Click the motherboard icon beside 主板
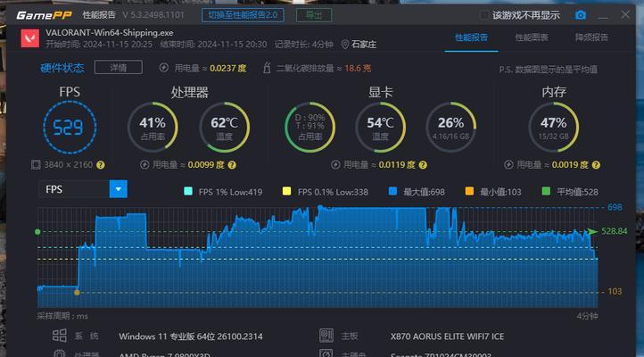This screenshot has width=644, height=357. [x=326, y=336]
